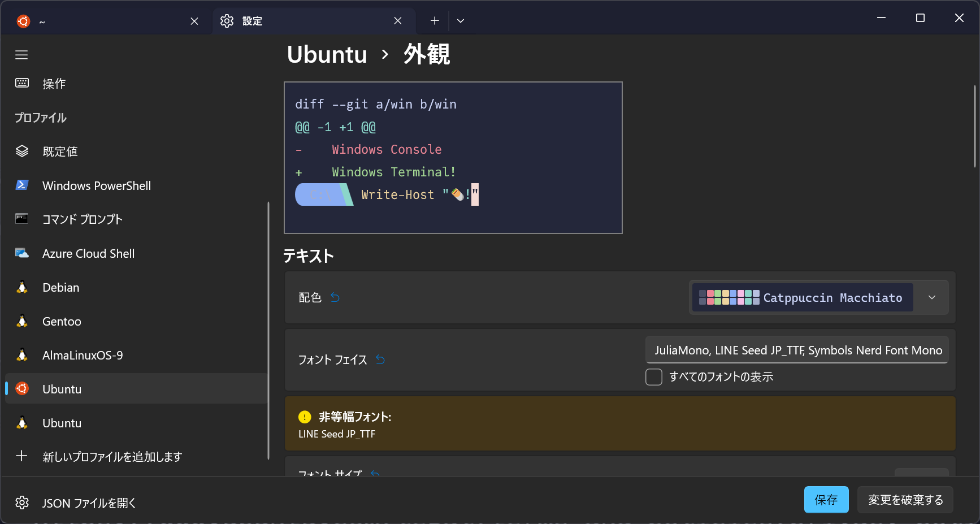Click 変更を破棄する to discard changes
Viewport: 980px width, 524px height.
(x=905, y=500)
